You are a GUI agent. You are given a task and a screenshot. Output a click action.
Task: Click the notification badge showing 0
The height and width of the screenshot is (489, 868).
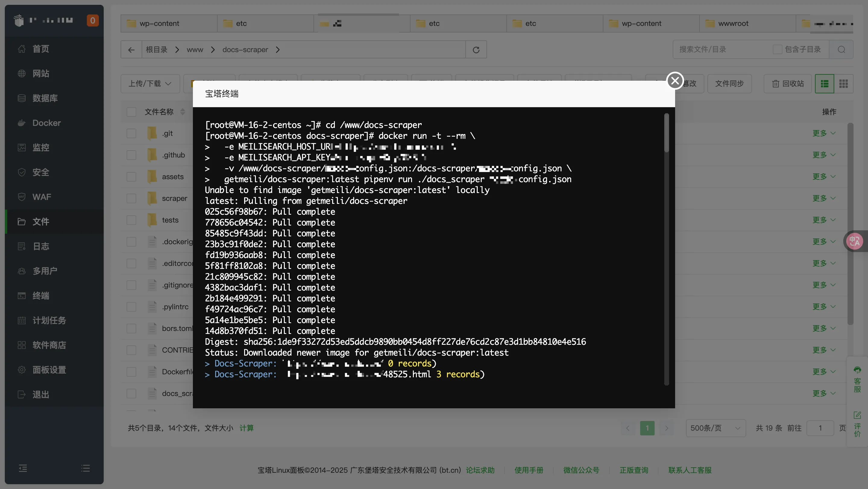coord(93,20)
